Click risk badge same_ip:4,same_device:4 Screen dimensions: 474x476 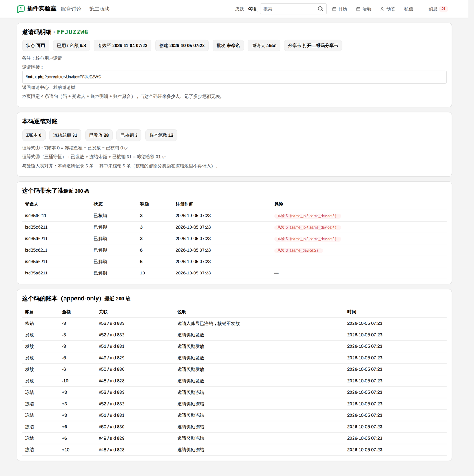307,227
